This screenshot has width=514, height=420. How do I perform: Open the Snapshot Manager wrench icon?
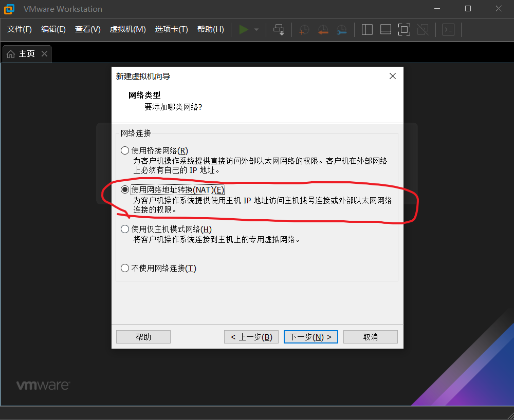(342, 30)
